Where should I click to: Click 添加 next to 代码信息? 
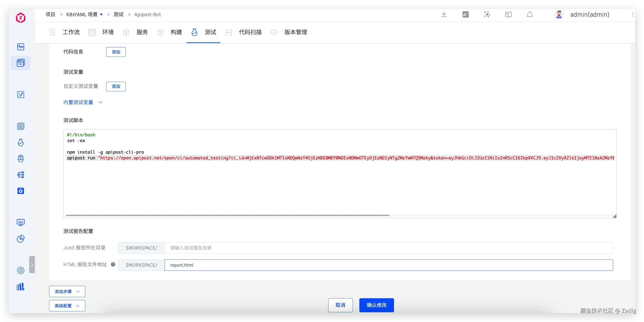click(x=116, y=52)
